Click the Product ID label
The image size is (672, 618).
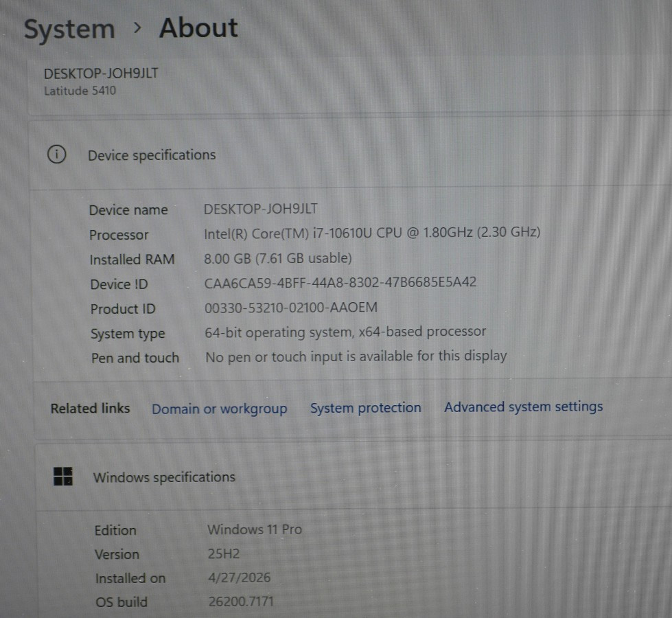(123, 309)
